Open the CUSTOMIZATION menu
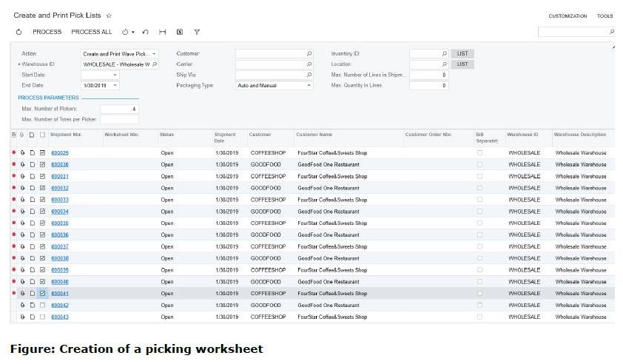This screenshot has width=623, height=364. pyautogui.click(x=568, y=16)
